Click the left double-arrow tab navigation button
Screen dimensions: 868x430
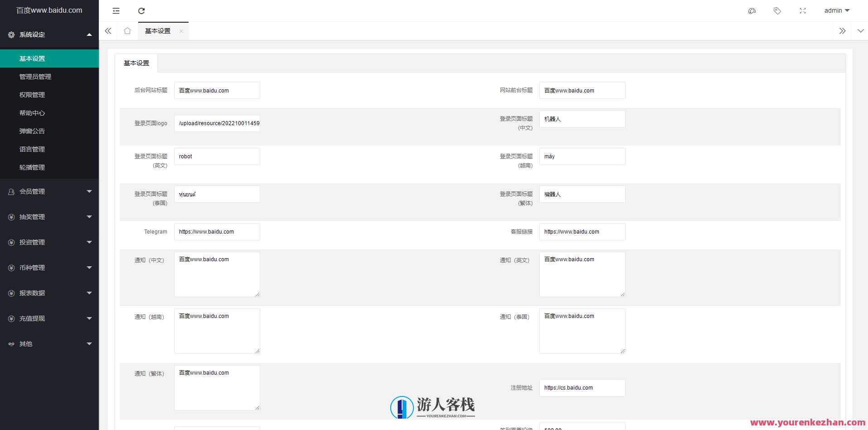click(108, 31)
